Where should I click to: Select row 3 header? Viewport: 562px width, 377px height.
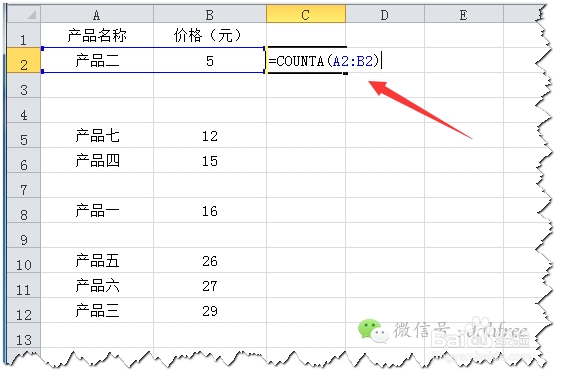click(24, 85)
